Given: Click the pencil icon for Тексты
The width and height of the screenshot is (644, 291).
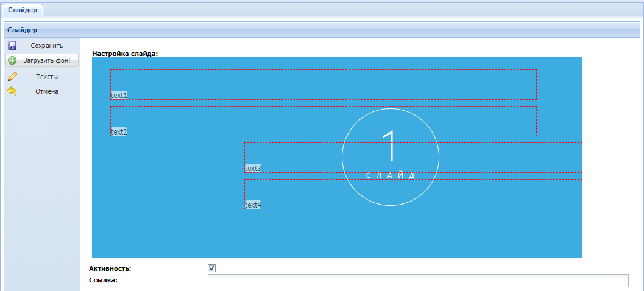Looking at the screenshot, I should [12, 77].
